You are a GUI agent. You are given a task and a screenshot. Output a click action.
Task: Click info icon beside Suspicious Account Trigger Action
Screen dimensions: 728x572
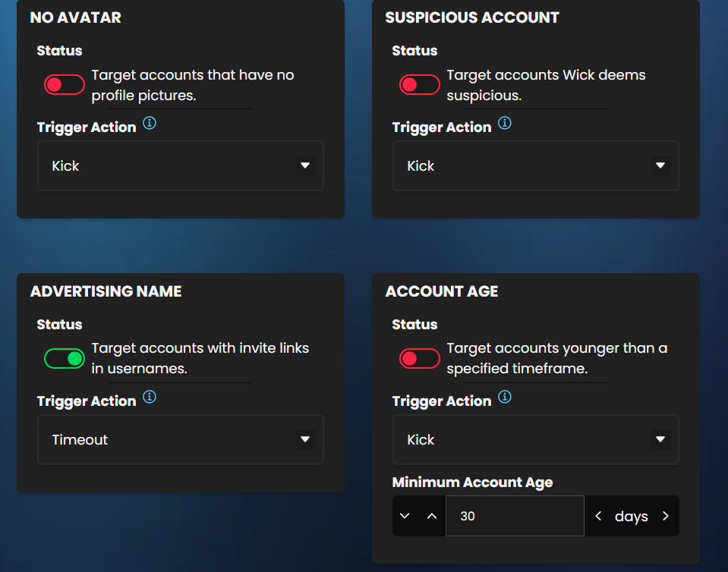click(x=505, y=123)
